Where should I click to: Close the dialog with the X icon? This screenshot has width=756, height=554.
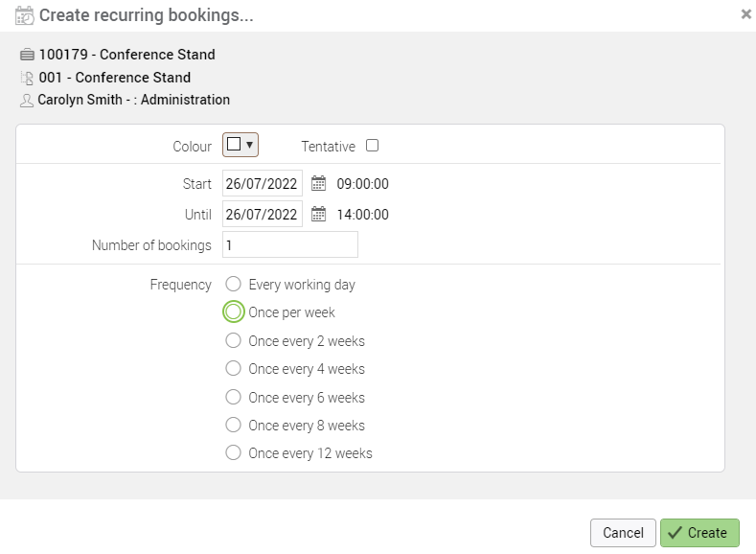tap(746, 14)
